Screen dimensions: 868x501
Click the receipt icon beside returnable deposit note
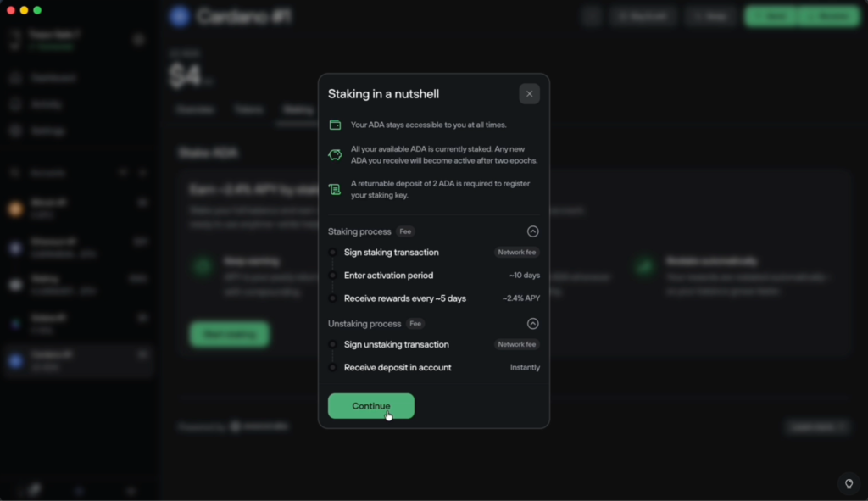point(335,189)
